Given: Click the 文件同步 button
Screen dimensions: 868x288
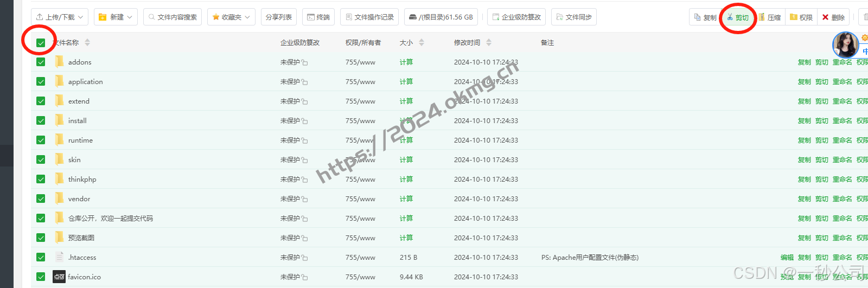Looking at the screenshot, I should coord(574,17).
